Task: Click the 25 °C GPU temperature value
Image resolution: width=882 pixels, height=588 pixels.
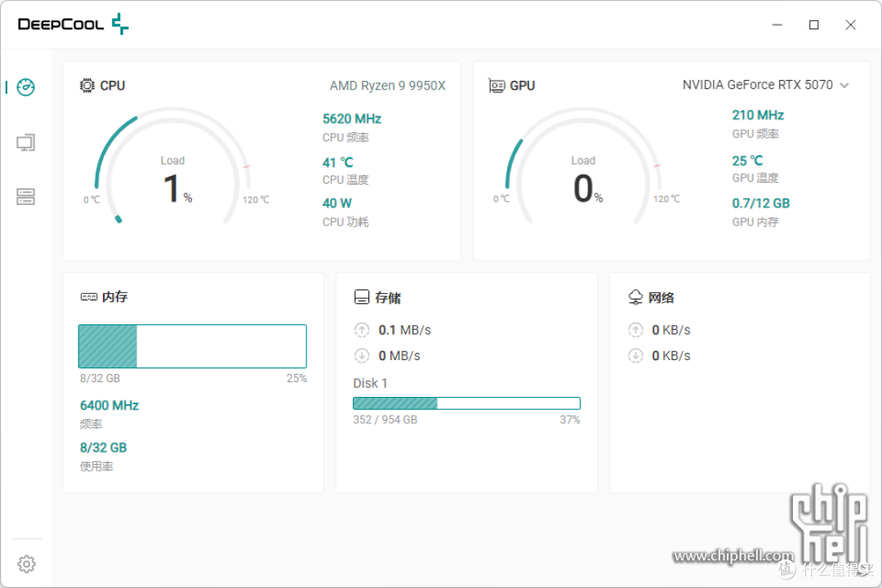Action: (747, 161)
